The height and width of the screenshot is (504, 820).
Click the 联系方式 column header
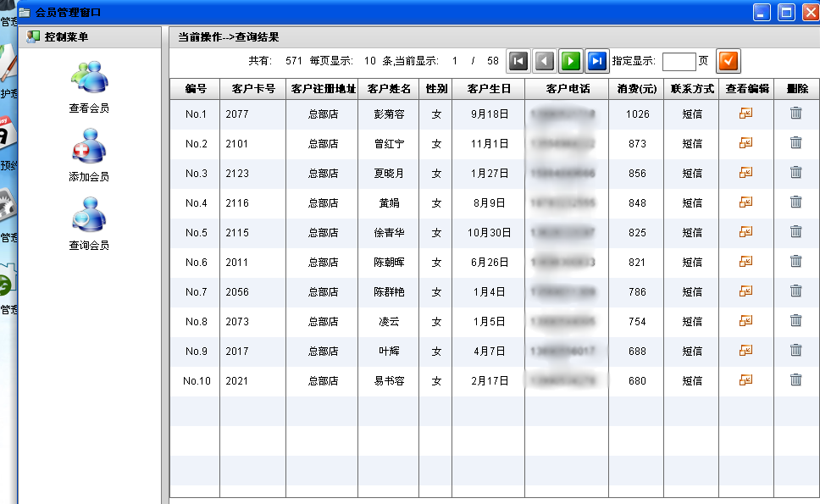692,89
